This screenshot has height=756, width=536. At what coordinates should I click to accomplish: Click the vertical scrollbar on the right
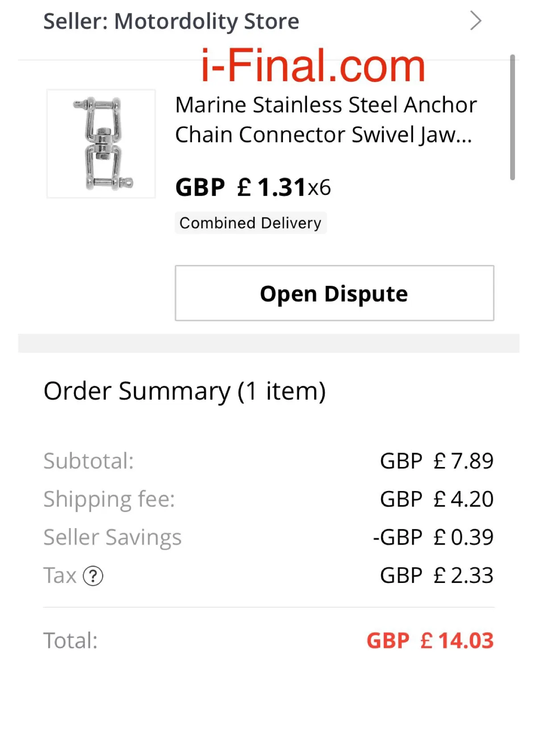[x=512, y=117]
